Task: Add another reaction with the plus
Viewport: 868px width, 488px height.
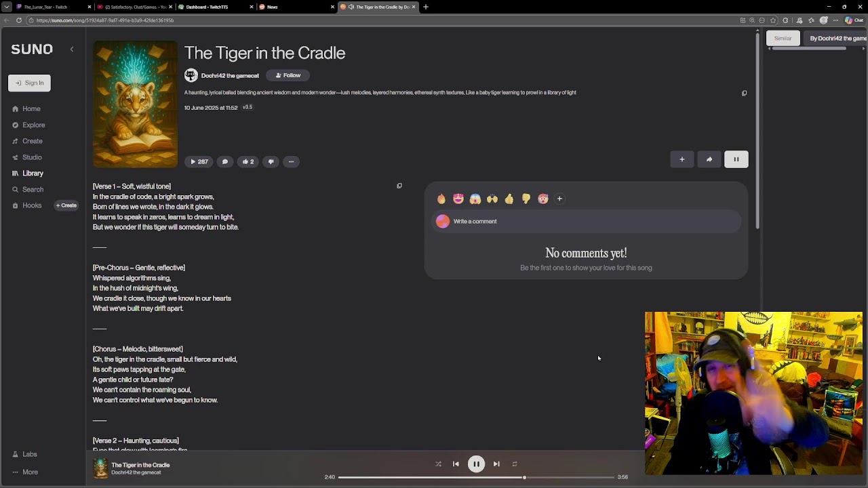Action: [x=559, y=199]
